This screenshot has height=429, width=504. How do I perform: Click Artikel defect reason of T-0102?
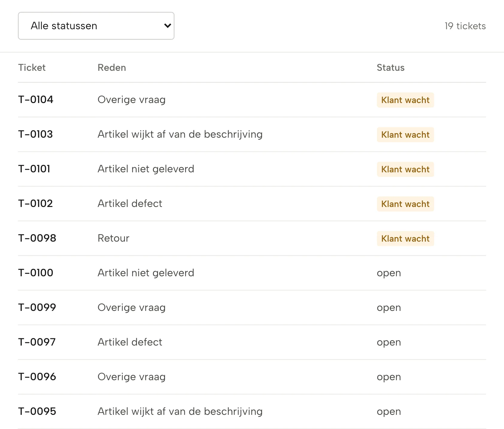click(x=130, y=204)
